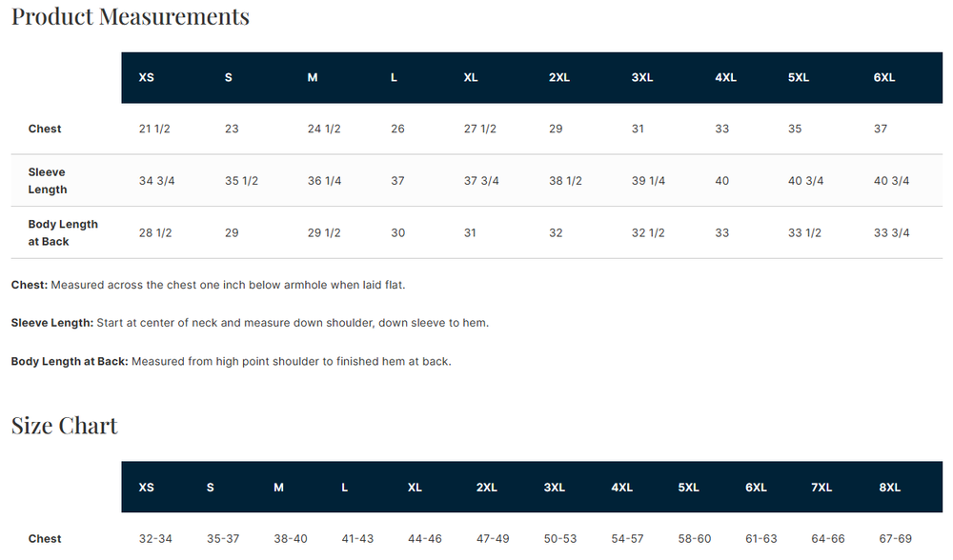
Task: Click the 32-34 chest range in Size Chart
Action: coord(155,539)
